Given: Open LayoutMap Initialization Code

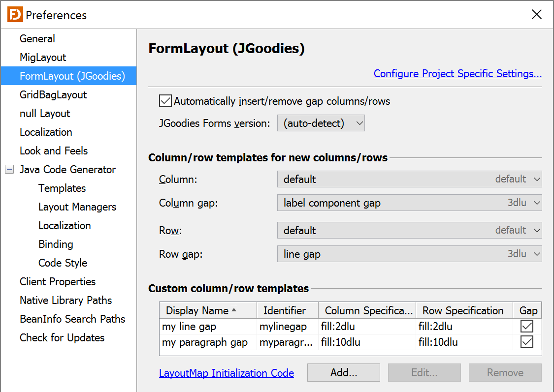Looking at the screenshot, I should (x=226, y=373).
